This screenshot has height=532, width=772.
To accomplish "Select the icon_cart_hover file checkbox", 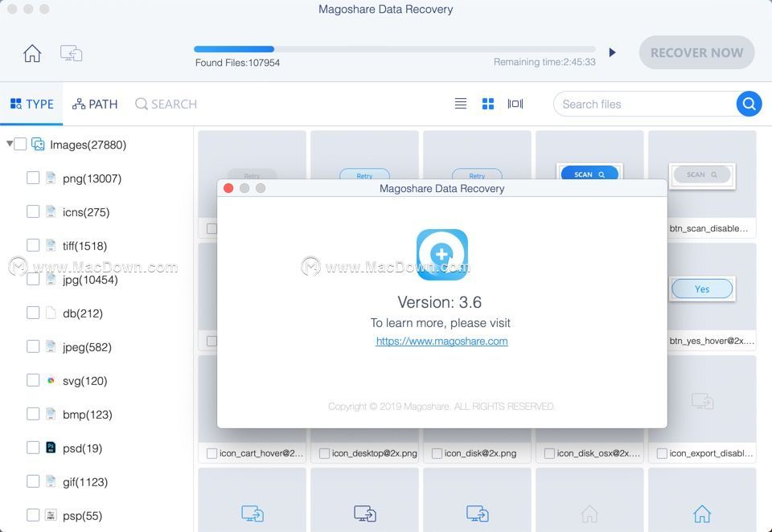I will tap(211, 453).
